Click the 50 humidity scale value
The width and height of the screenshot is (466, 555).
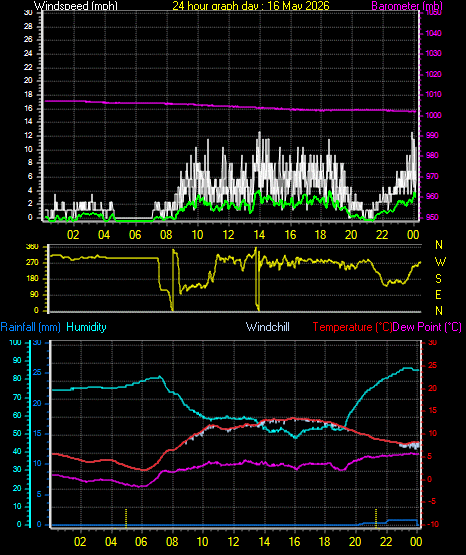click(17, 433)
